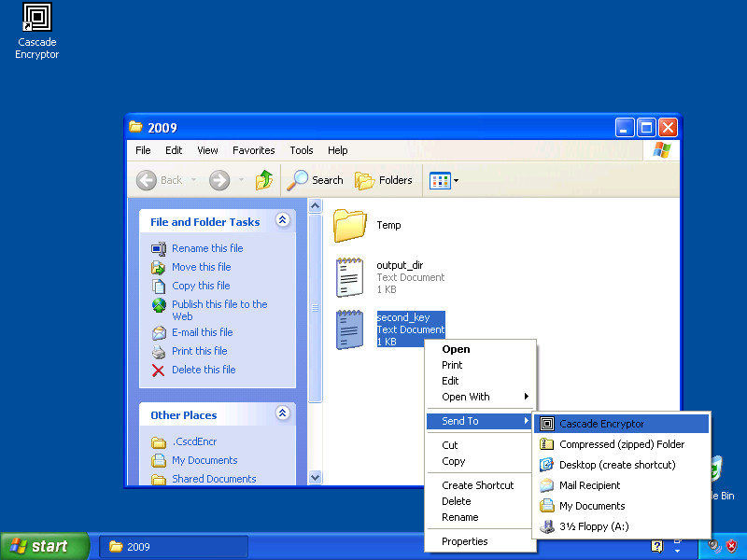
Task: Click the Search toolbar button
Action: (316, 180)
